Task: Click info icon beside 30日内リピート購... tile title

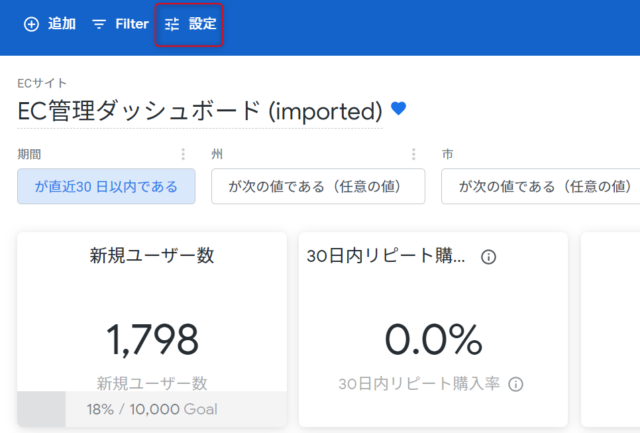Action: [x=489, y=257]
